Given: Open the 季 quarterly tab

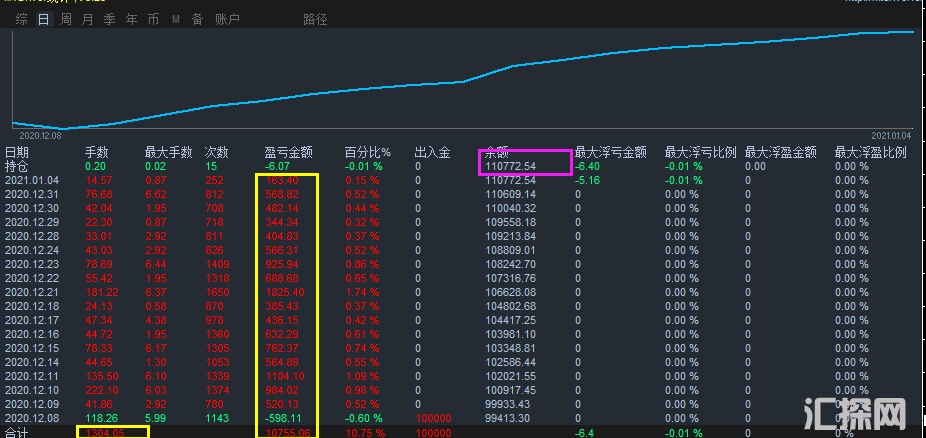Looking at the screenshot, I should coord(110,19).
